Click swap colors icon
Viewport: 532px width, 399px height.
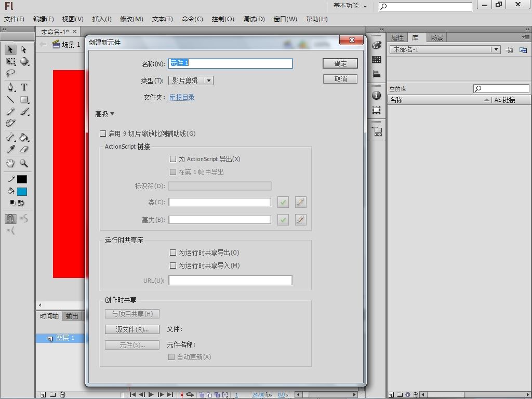coord(21,203)
